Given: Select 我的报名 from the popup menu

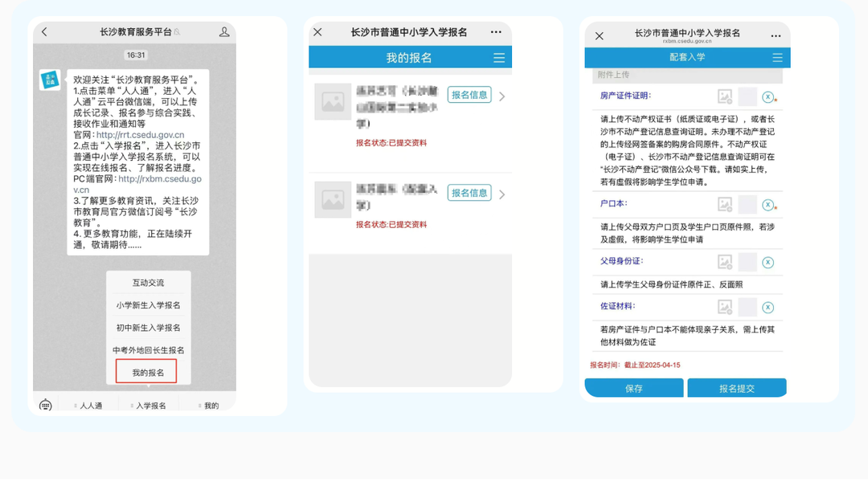Looking at the screenshot, I should (x=148, y=372).
